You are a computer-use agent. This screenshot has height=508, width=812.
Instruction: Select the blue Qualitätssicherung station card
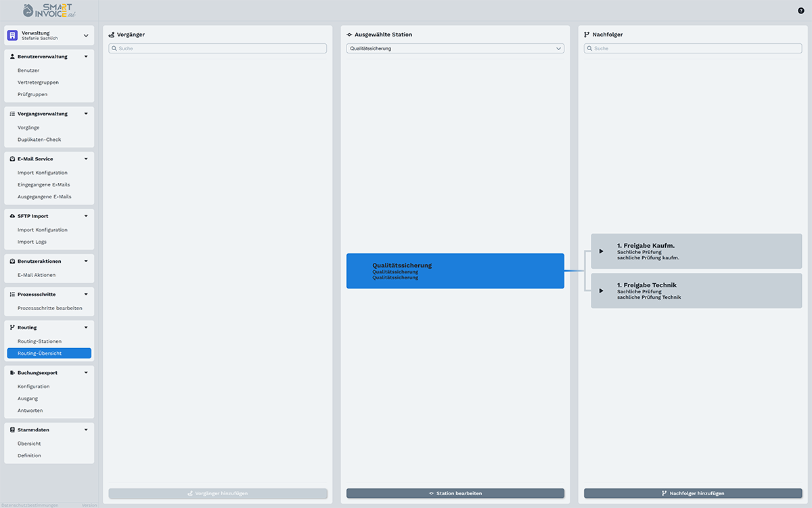pos(455,271)
